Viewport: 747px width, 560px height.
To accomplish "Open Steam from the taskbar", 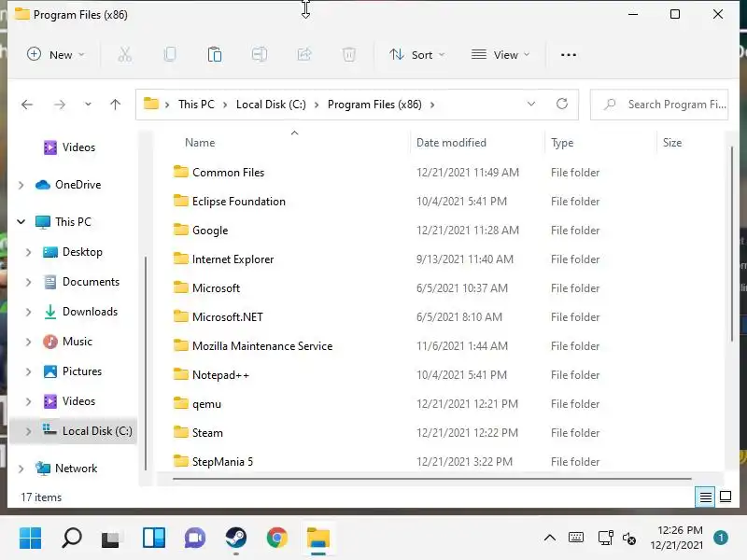I will click(x=236, y=539).
